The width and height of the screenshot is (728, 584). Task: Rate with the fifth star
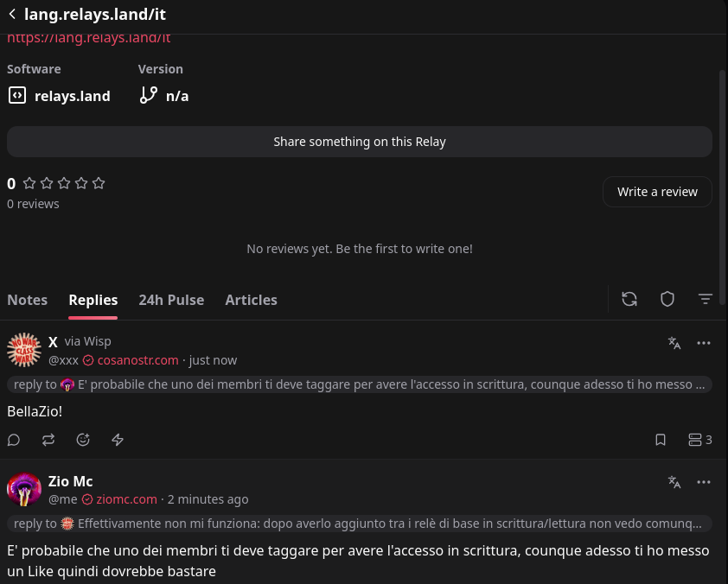[99, 183]
